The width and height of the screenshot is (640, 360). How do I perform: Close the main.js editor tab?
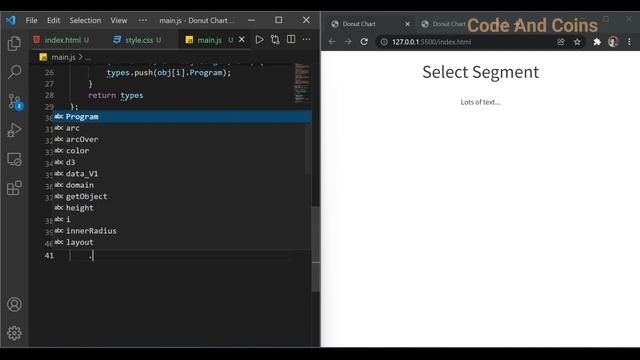242,40
